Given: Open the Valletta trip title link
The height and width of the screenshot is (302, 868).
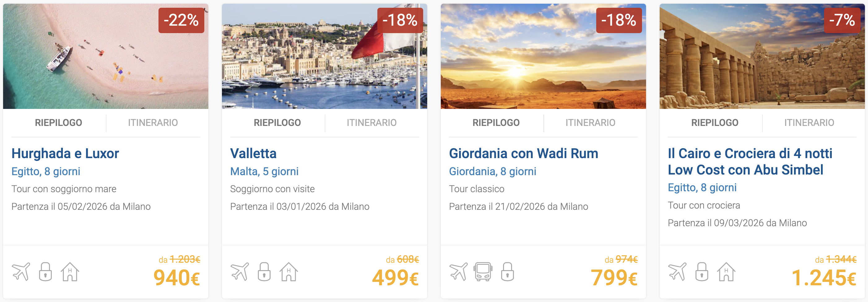Looking at the screenshot, I should click(253, 153).
